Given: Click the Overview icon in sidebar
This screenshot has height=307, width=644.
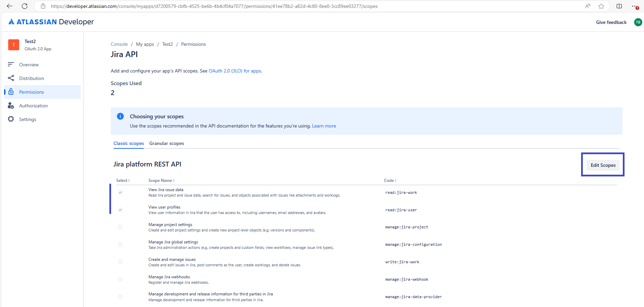Looking at the screenshot, I should coord(11,64).
